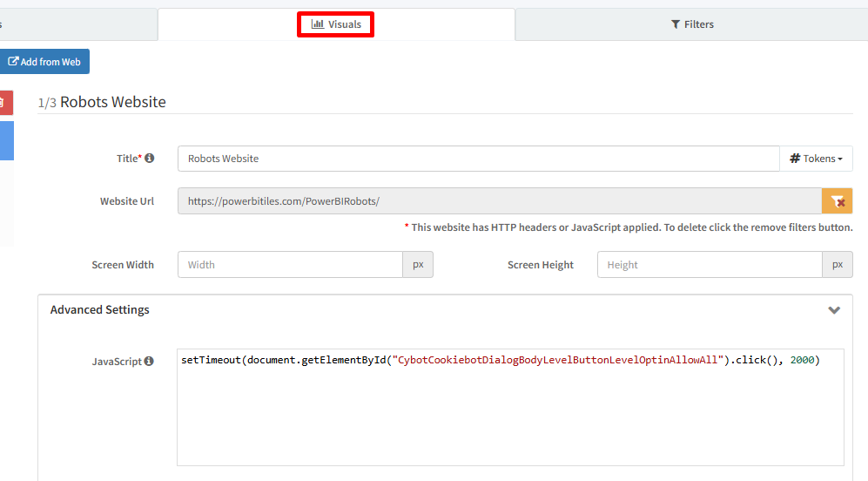Focus the Screen Height input field
This screenshot has width=868, height=481.
pos(709,265)
